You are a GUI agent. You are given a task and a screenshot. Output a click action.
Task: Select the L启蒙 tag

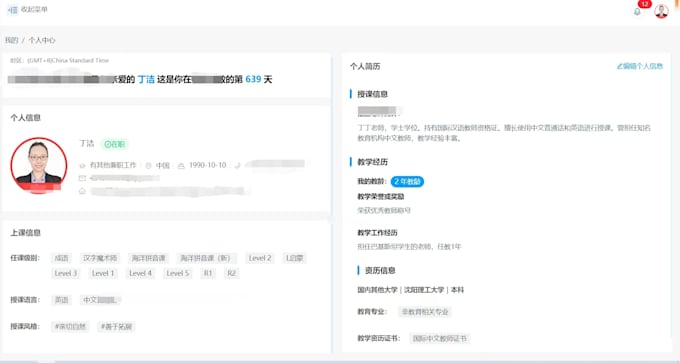pyautogui.click(x=294, y=258)
